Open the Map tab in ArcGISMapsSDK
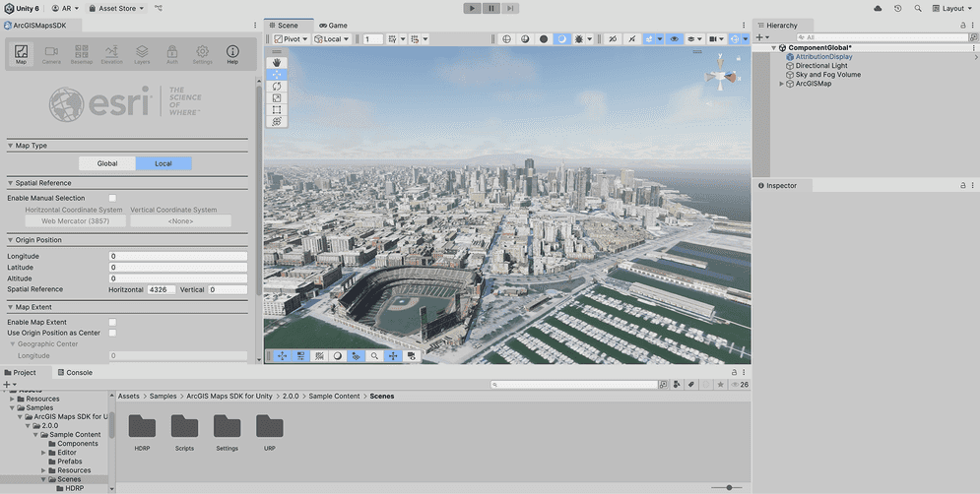Screen dimensions: 980x494 21,54
